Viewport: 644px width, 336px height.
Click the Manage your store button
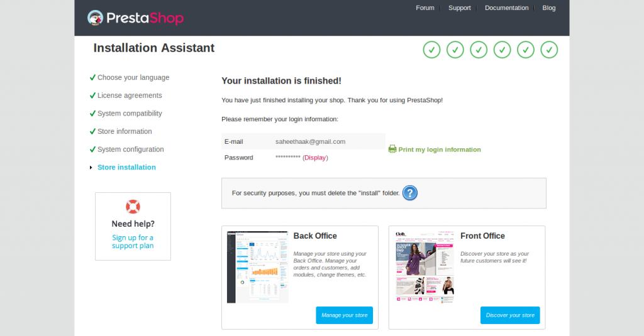tap(344, 315)
